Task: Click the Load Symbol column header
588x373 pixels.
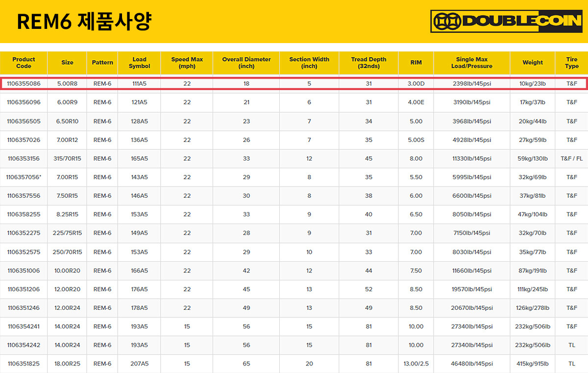Action: (x=140, y=63)
